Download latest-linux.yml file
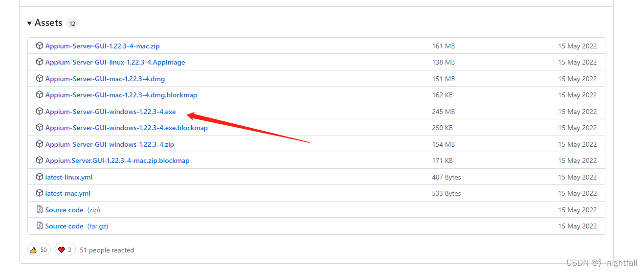This screenshot has height=272, width=644. [69, 177]
